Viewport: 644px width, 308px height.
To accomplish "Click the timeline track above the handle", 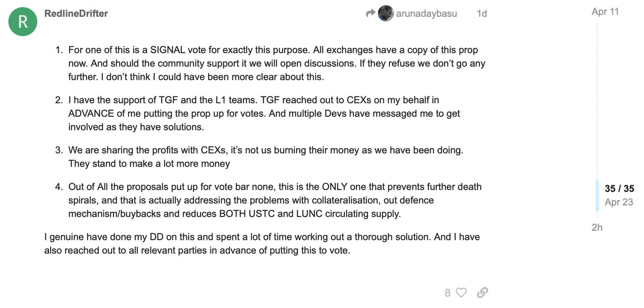I will tap(597, 101).
